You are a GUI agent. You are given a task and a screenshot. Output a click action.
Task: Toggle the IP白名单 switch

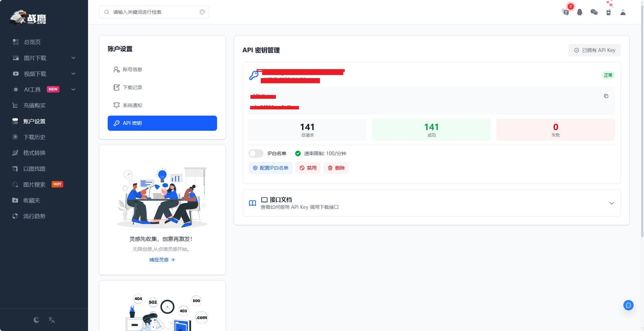click(x=256, y=153)
